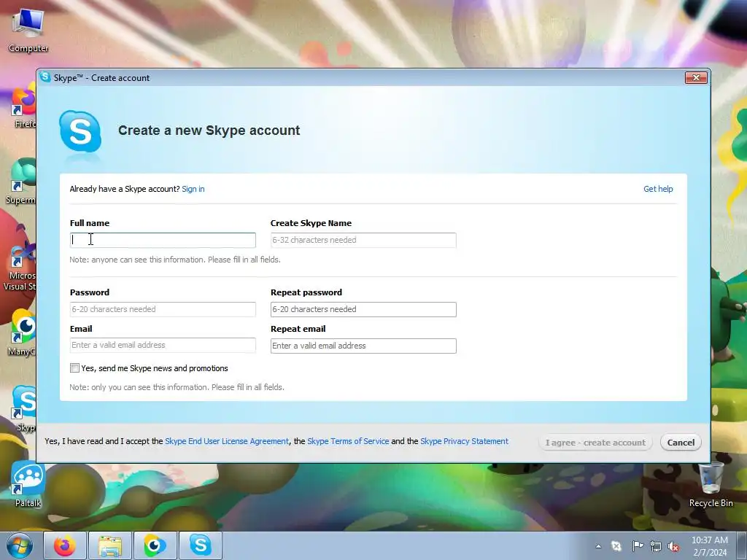Click the 'only you can see this information' note
Image resolution: width=747 pixels, height=560 pixels.
click(x=177, y=387)
